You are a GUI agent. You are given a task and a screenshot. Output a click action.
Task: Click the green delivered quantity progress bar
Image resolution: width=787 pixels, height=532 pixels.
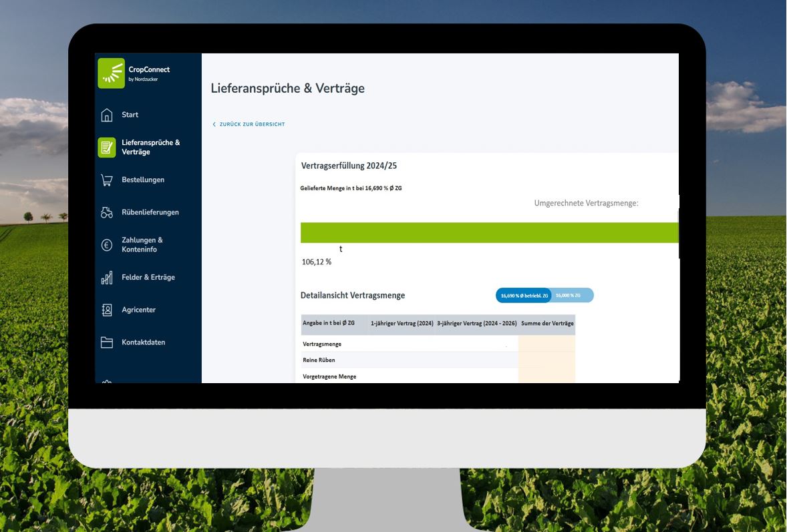(489, 233)
